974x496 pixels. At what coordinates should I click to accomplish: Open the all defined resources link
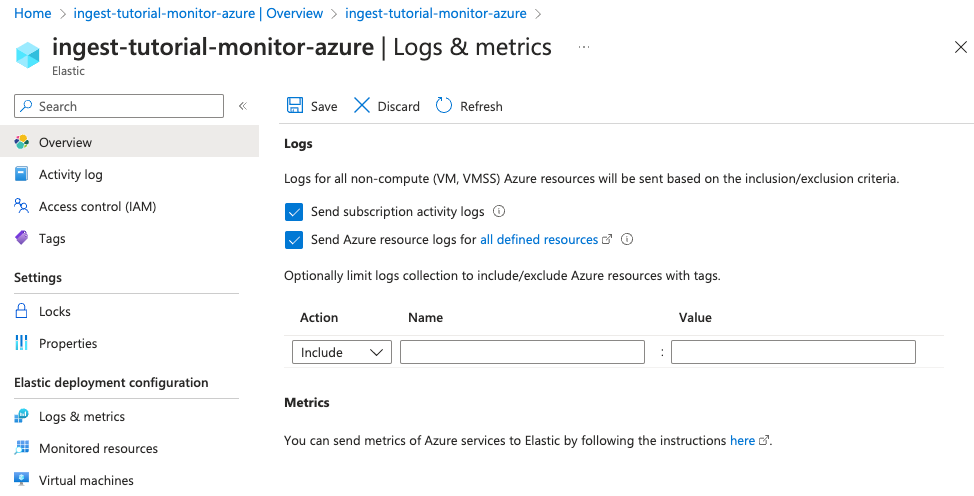pyautogui.click(x=539, y=240)
